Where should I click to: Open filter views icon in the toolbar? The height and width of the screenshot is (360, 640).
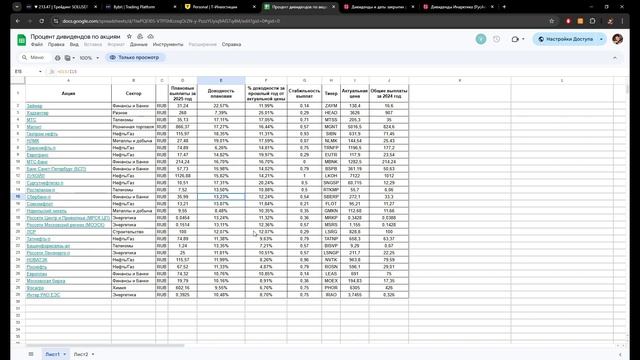point(68,58)
